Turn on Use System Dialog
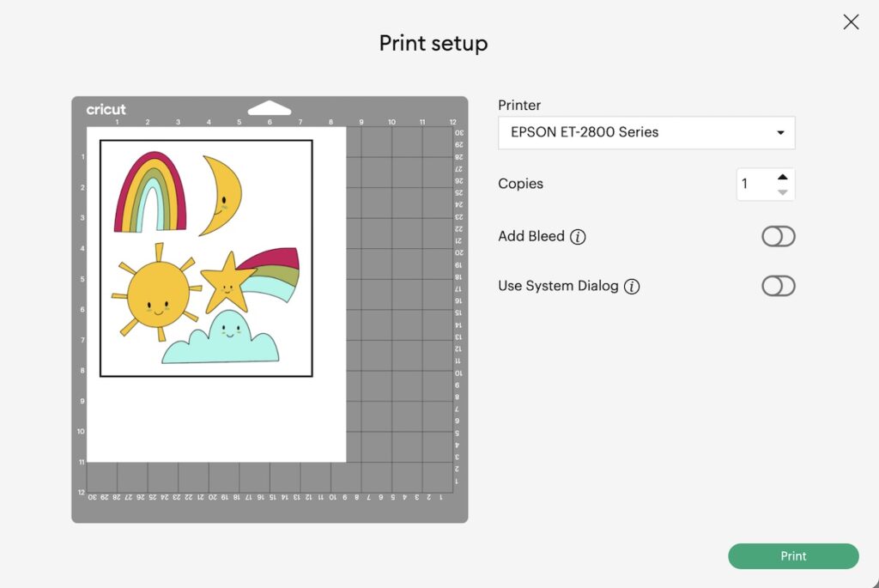This screenshot has width=879, height=588. [778, 286]
